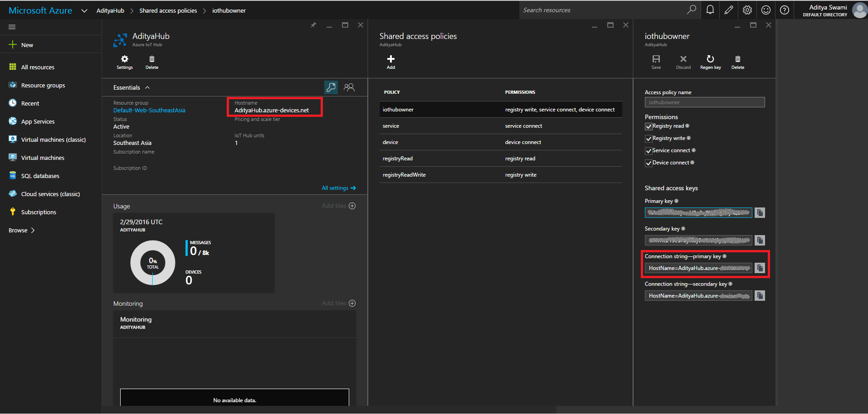Select the iothubowner policy row
The height and width of the screenshot is (414, 868).
501,110
